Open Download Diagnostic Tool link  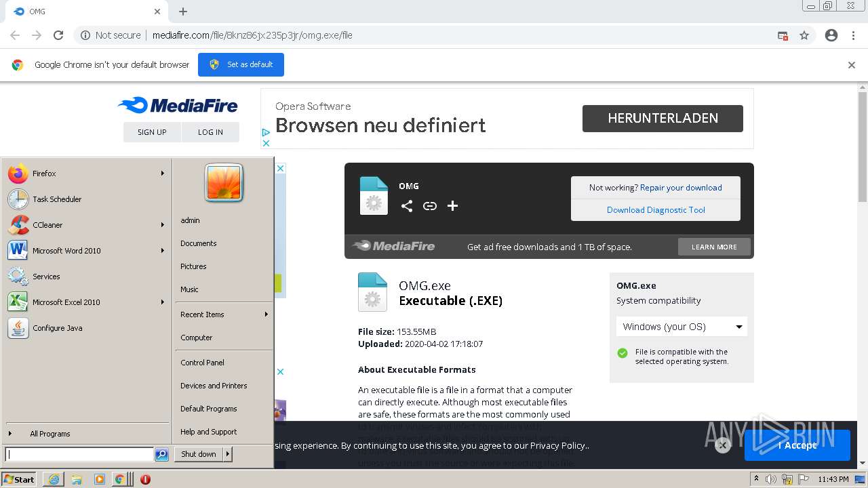(x=656, y=210)
